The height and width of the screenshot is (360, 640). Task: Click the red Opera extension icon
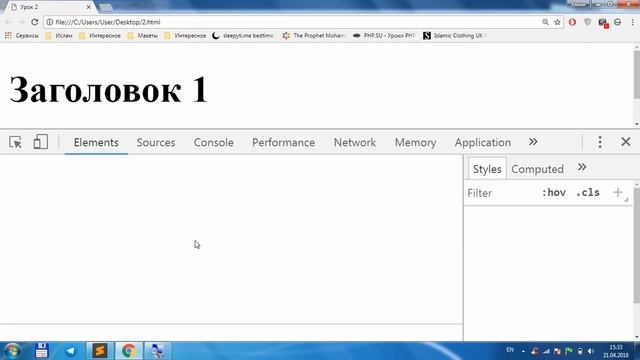click(x=572, y=22)
